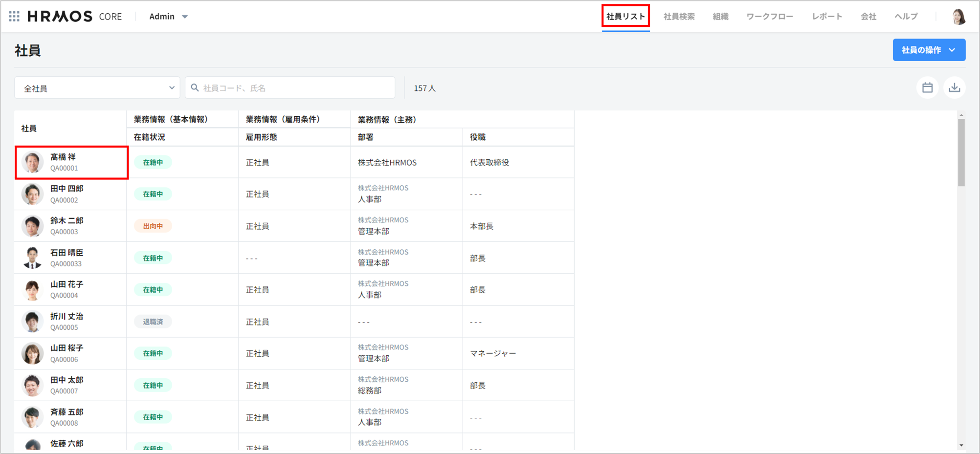The width and height of the screenshot is (980, 454).
Task: Switch to the 社員検索 tab
Action: point(679,17)
